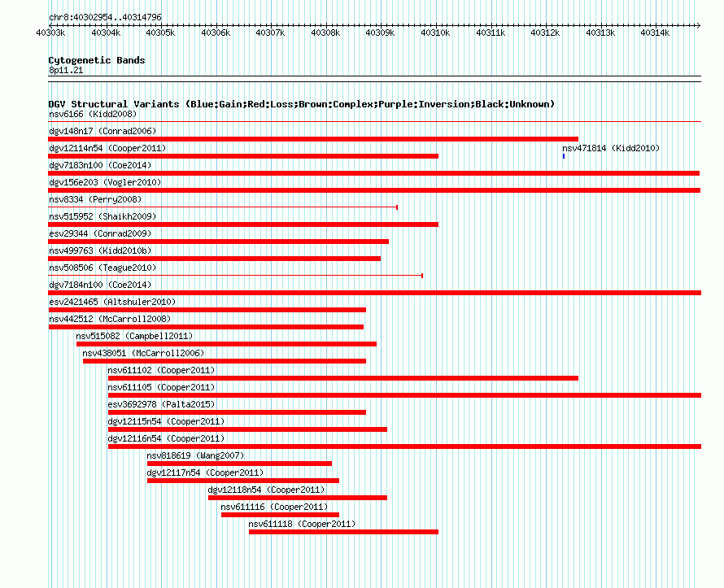
Task: Click the nsv6166 (Kidd2008) variant label
Action: tap(93, 115)
